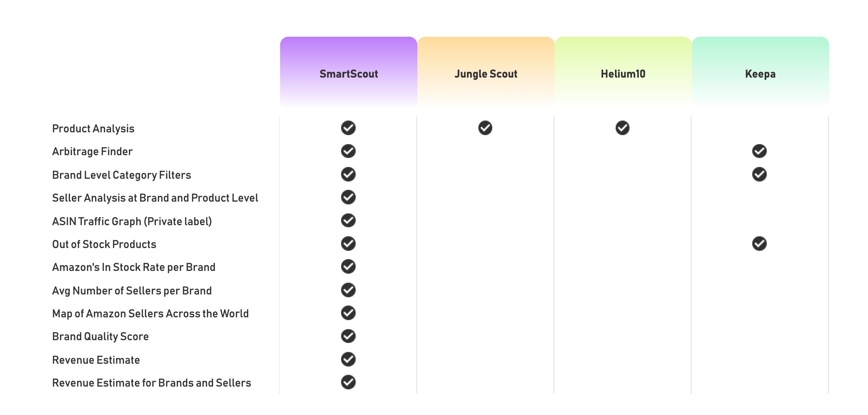Click SmartScout's Arbitrage Finder checkmark
Image resolution: width=868 pixels, height=415 pixels.
click(x=348, y=151)
